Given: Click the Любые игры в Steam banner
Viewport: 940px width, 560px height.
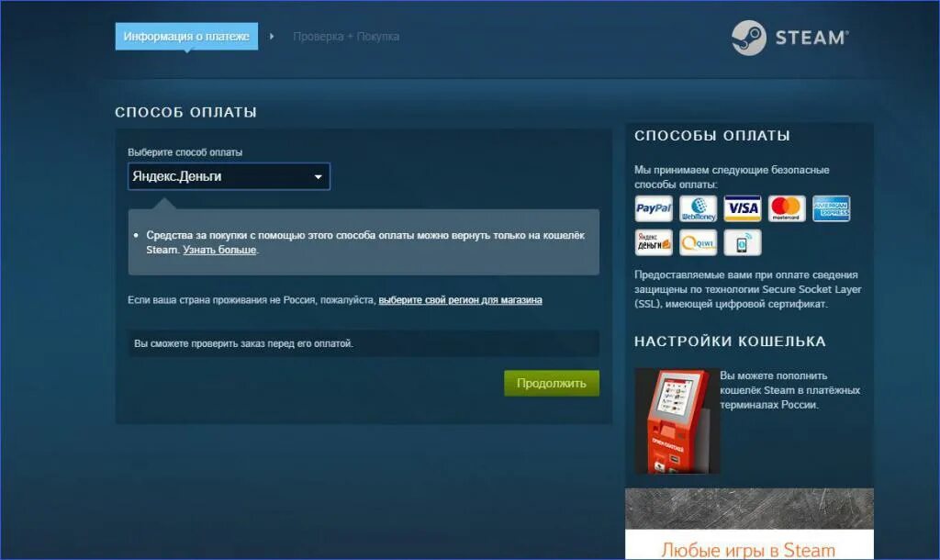Looking at the screenshot, I should (749, 524).
